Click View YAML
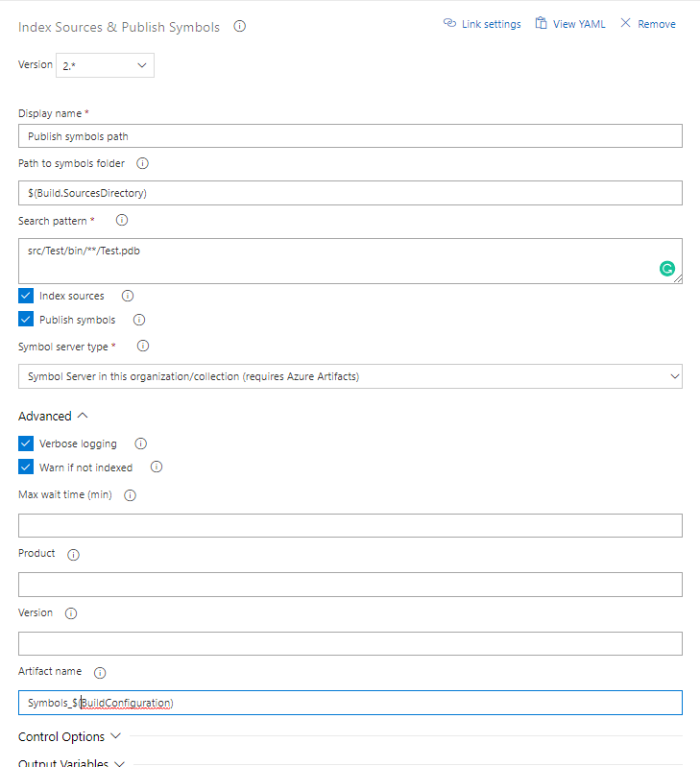 pos(570,24)
